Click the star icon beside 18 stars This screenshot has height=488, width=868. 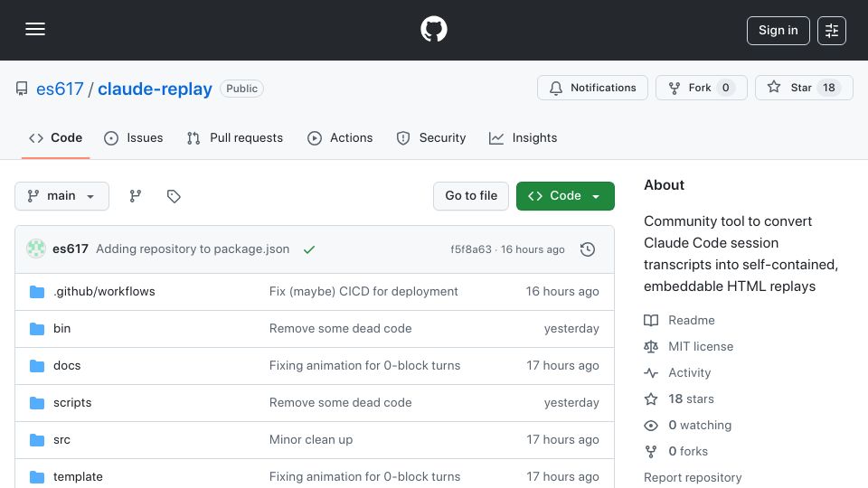click(651, 399)
